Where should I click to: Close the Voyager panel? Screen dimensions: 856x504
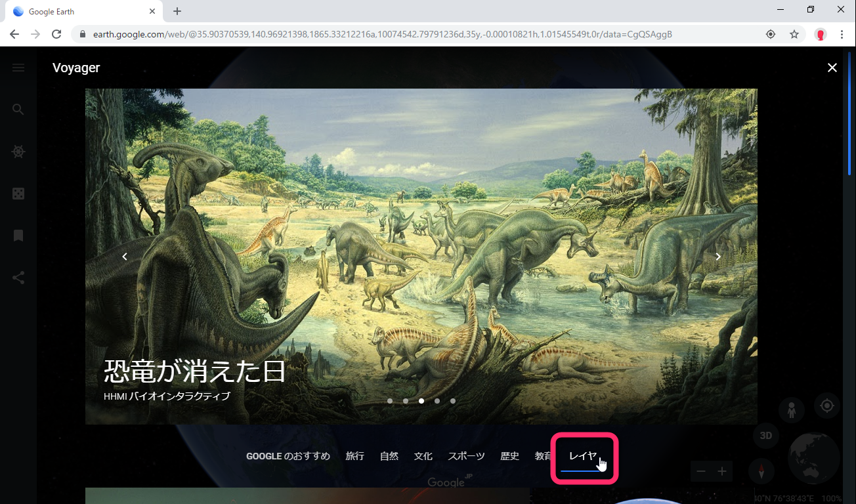click(832, 68)
